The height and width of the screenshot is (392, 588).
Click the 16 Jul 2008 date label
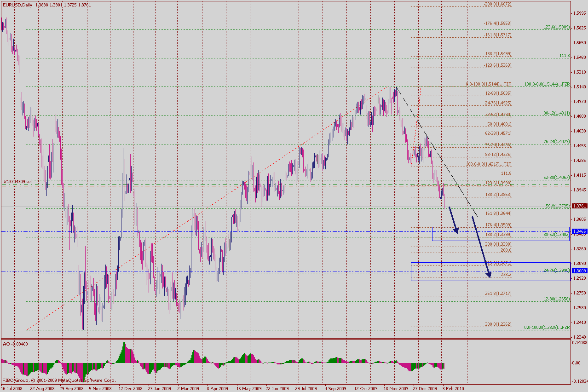12,388
